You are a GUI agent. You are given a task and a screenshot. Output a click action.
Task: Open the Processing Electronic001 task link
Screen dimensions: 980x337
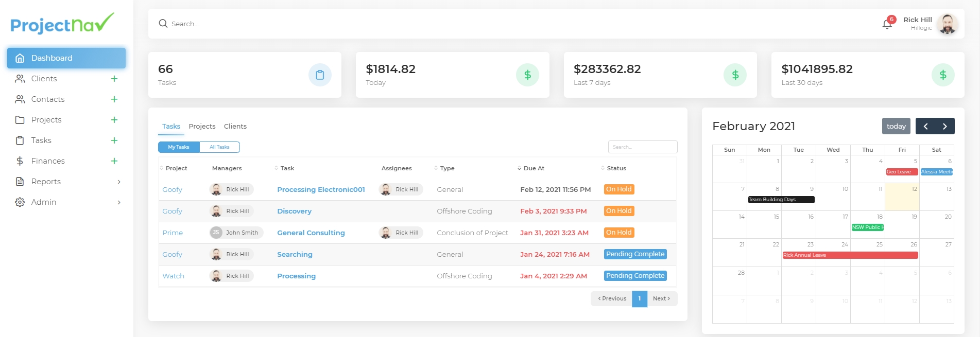coord(321,189)
